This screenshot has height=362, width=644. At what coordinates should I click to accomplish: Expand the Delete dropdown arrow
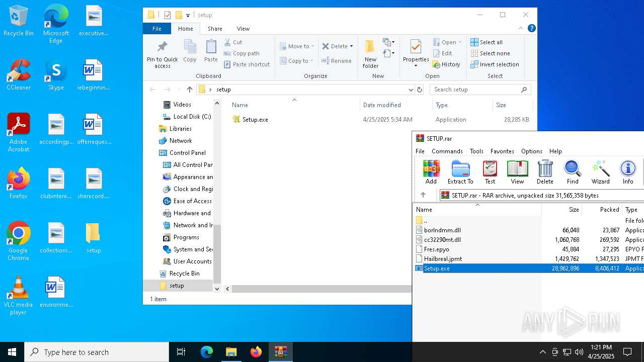(351, 46)
